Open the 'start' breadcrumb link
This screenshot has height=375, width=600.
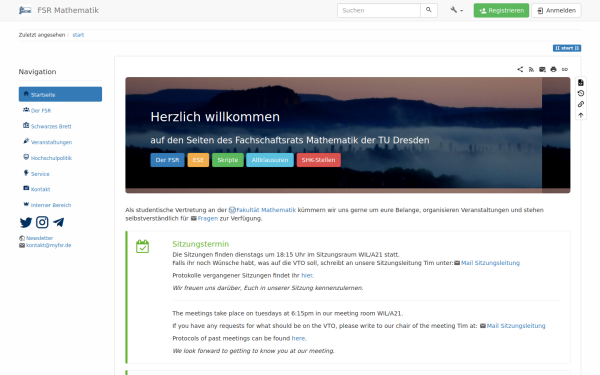click(x=78, y=35)
